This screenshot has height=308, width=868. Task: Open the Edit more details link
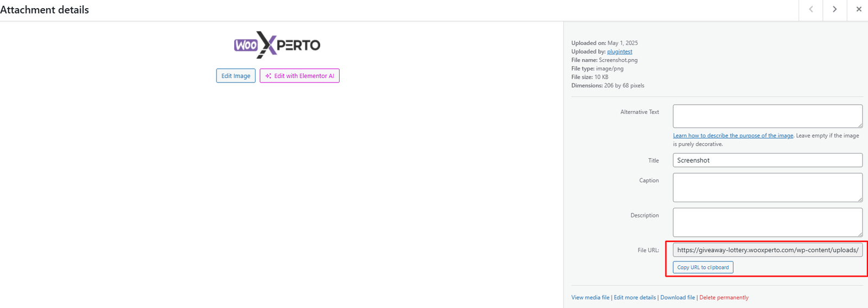click(x=634, y=297)
